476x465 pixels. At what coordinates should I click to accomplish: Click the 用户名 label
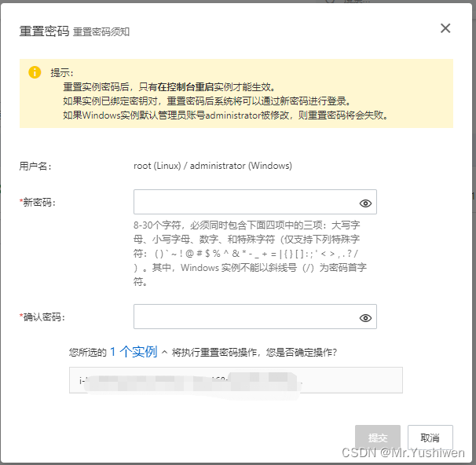pyautogui.click(x=35, y=166)
